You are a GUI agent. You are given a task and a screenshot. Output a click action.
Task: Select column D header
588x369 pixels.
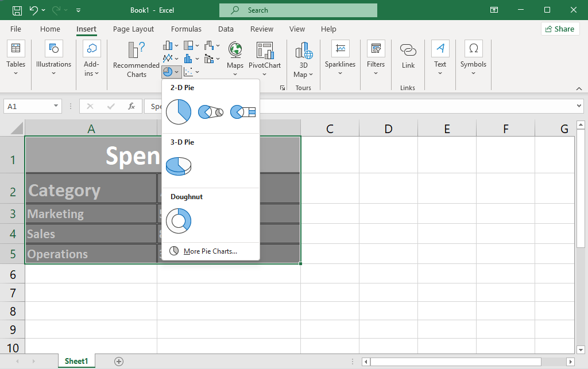[389, 129]
